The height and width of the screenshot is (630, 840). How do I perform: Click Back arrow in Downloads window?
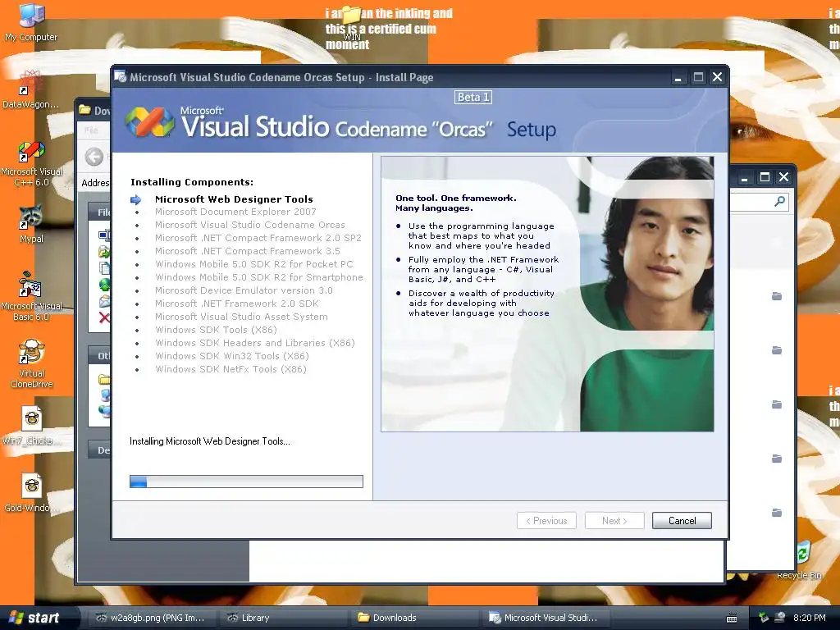tap(94, 157)
